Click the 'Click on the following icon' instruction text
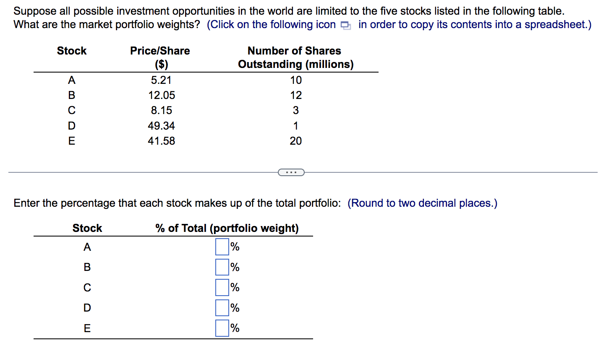Image resolution: width=601 pixels, height=364 pixels. pyautogui.click(x=272, y=25)
